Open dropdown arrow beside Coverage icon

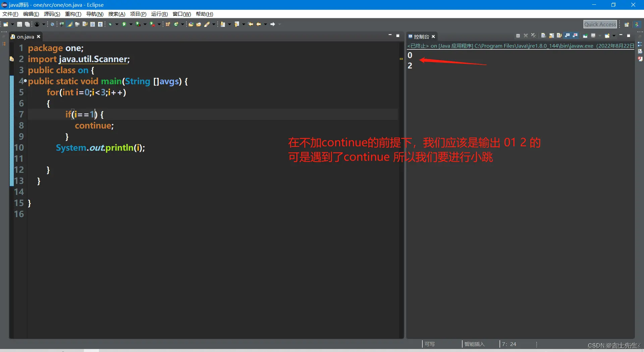pos(145,24)
